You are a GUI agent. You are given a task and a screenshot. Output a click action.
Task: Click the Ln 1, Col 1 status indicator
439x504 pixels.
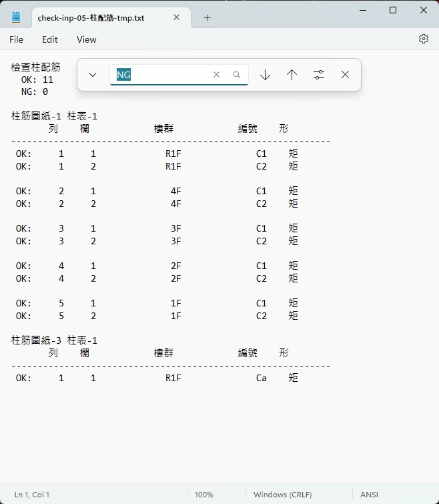[32, 495]
